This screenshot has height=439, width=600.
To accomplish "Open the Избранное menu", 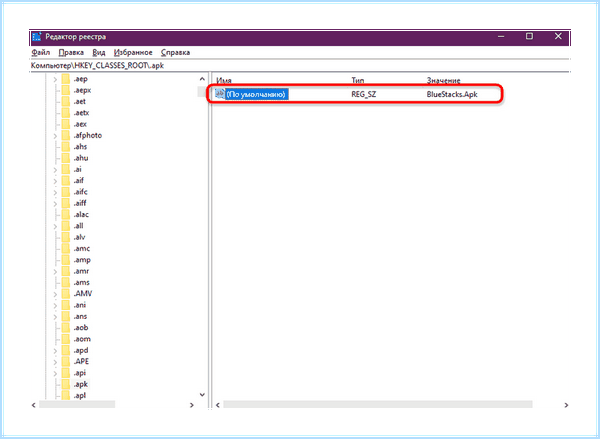I will click(x=133, y=52).
